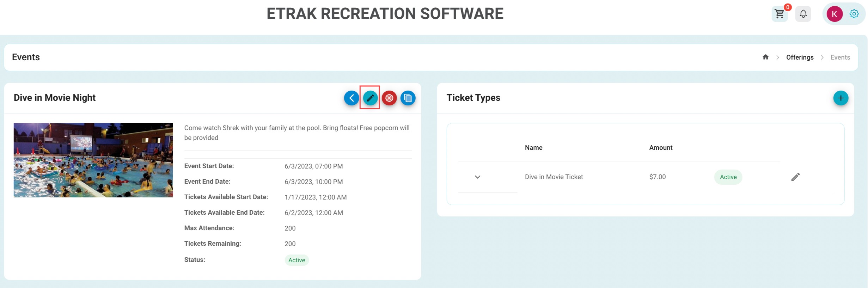868x288 pixels.
Task: Click the ETRAK RECREATION SOFTWARE title
Action: tap(385, 14)
